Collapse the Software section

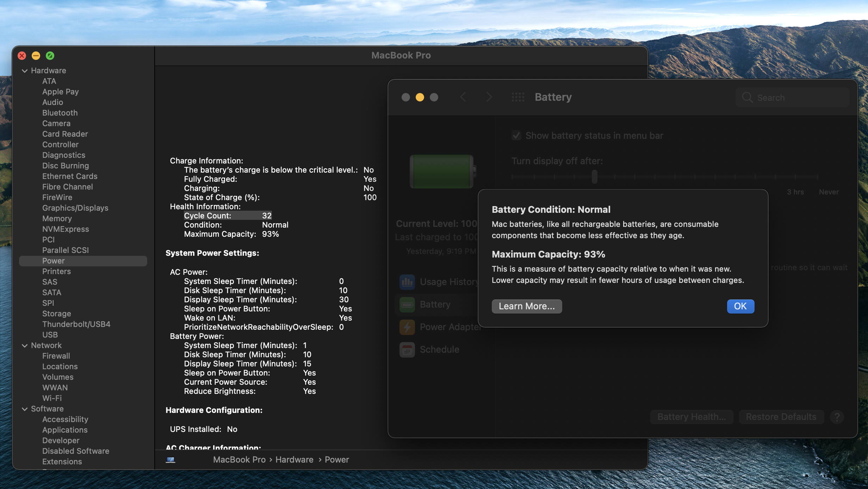(x=25, y=409)
